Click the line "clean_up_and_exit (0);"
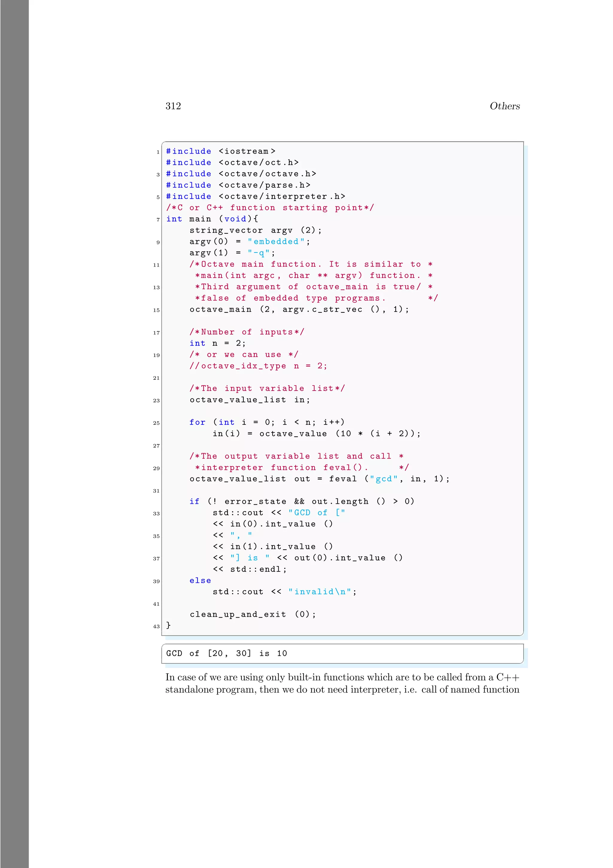Viewport: 613px width, 868px height. click(x=253, y=614)
